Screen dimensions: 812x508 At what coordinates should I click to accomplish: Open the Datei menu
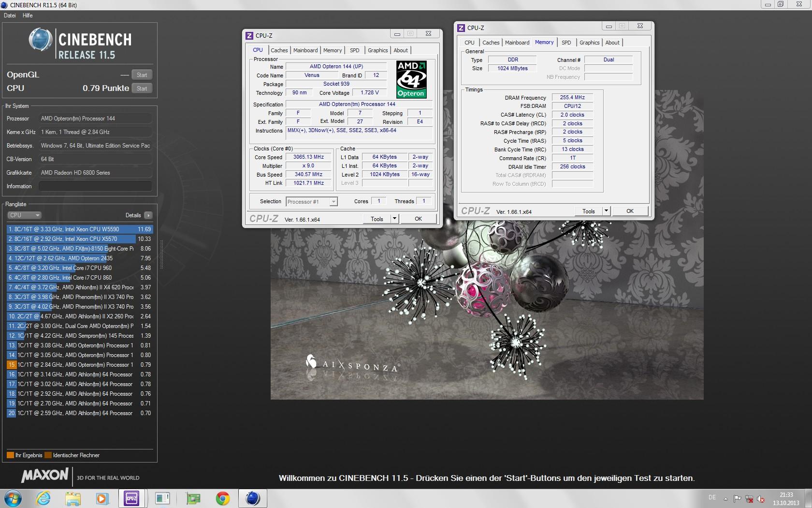point(10,15)
